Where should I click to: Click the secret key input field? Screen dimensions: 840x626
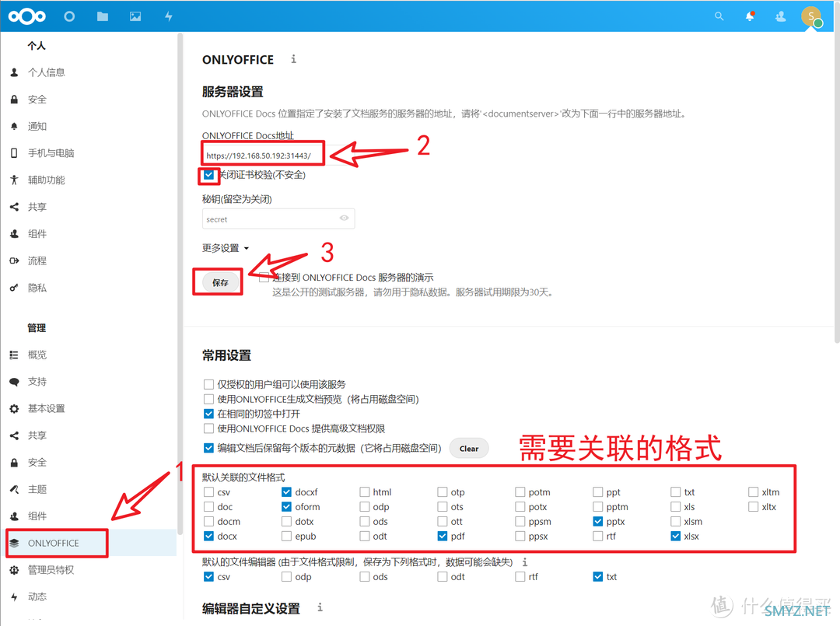pos(278,219)
